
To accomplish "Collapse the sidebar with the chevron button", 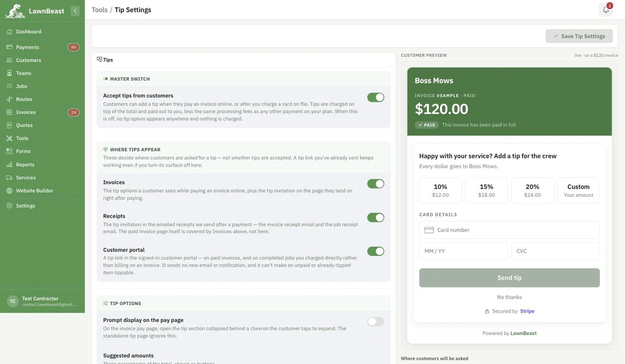I will 75,10.
